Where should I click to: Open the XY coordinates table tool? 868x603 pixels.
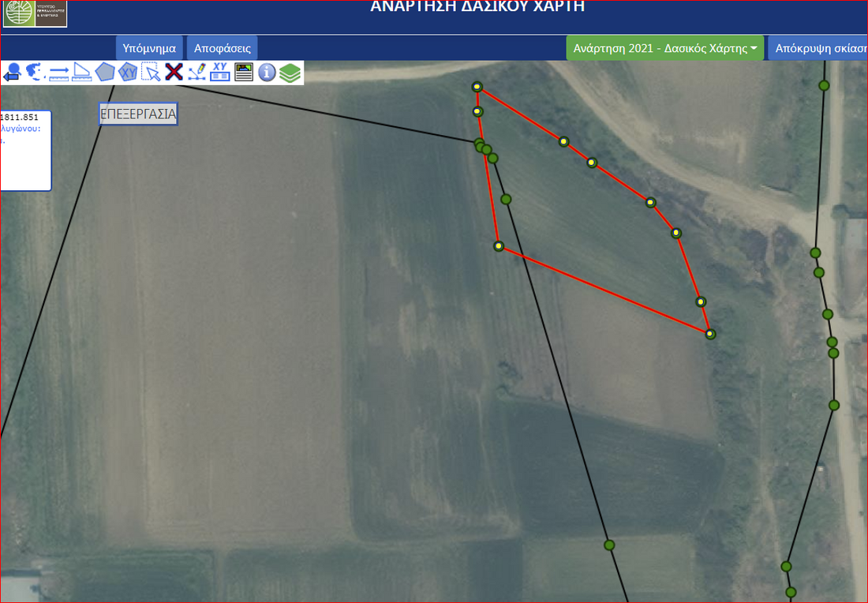tap(220, 73)
